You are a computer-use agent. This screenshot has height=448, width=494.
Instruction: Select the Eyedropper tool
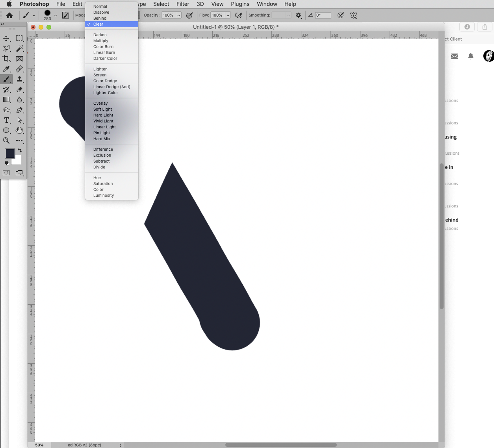(6, 69)
